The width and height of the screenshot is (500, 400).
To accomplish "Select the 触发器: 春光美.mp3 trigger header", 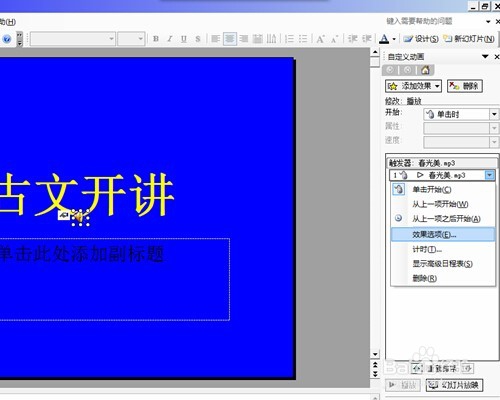I will pos(442,163).
